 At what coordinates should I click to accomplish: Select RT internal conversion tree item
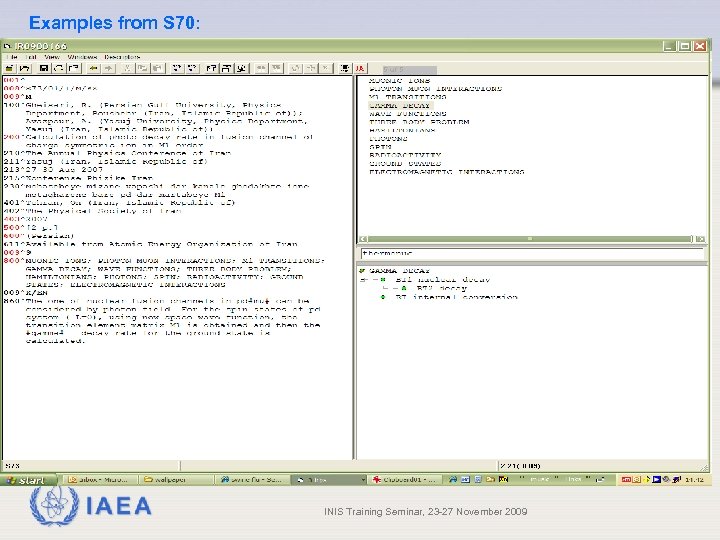click(x=456, y=297)
